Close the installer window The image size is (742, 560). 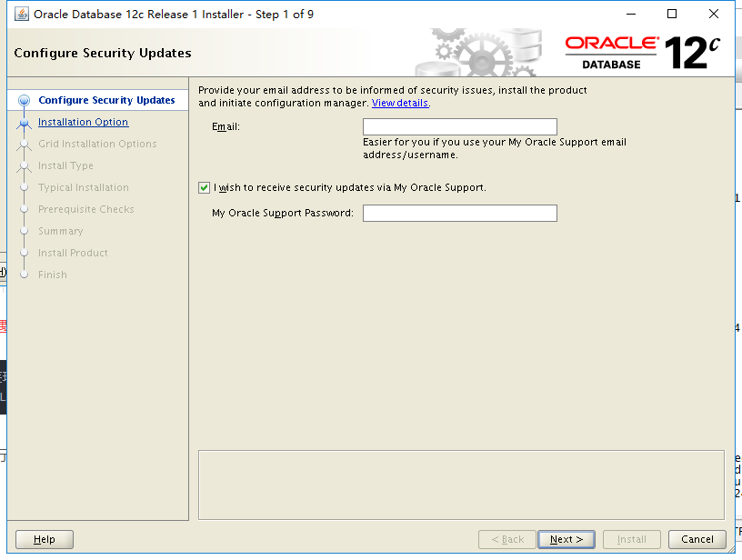(x=714, y=15)
